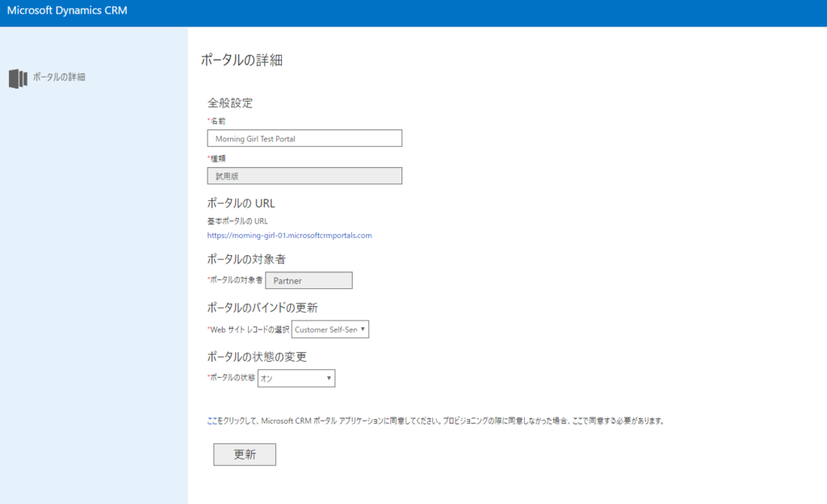Click the portal details sidebar icon
The height and width of the screenshot is (504, 827).
click(18, 78)
